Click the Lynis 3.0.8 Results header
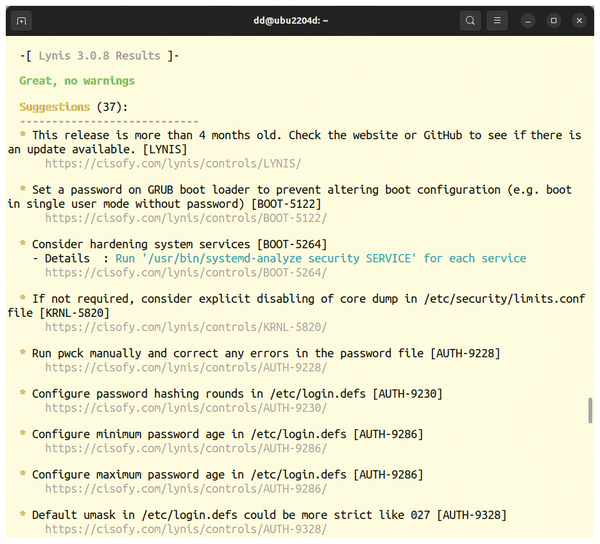This screenshot has width=600, height=544. point(99,56)
